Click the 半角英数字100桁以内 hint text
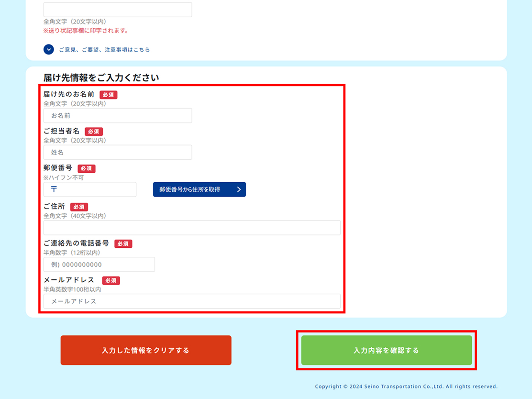 (x=72, y=289)
